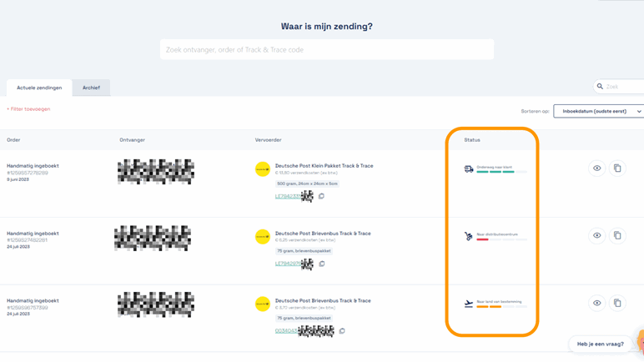Select the Actuele zendingen tab
Viewport: 644px width, 362px height.
pyautogui.click(x=39, y=88)
